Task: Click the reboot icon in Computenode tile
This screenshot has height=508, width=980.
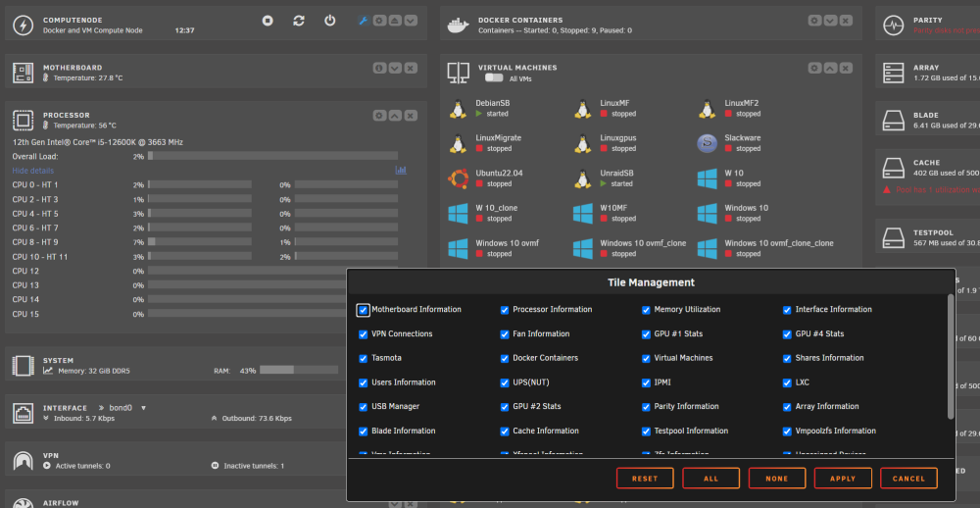Action: [x=299, y=21]
